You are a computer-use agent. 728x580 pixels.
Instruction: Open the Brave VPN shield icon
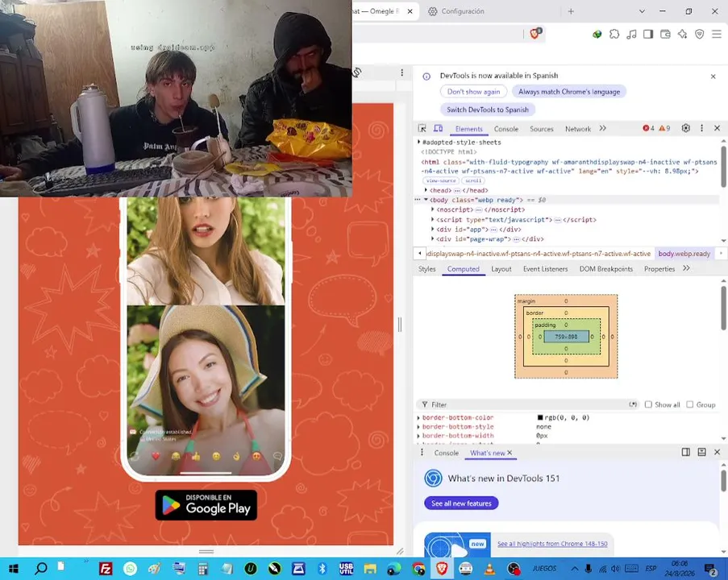point(700,34)
